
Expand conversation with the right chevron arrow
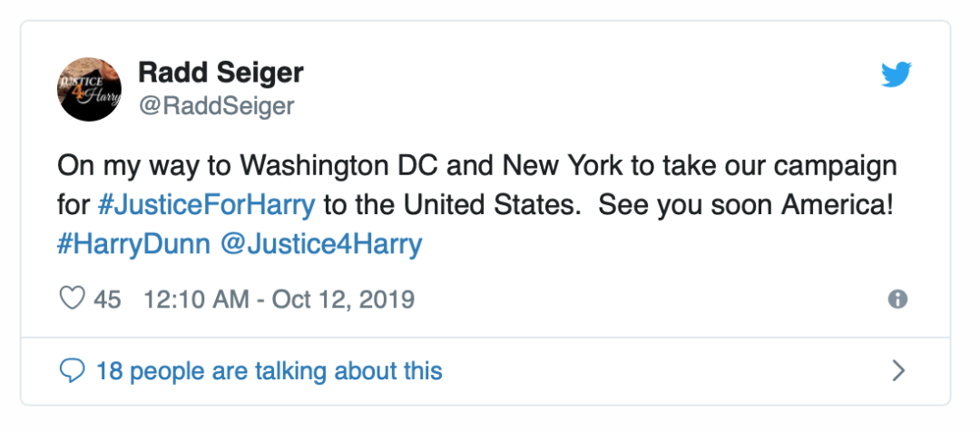pyautogui.click(x=899, y=370)
